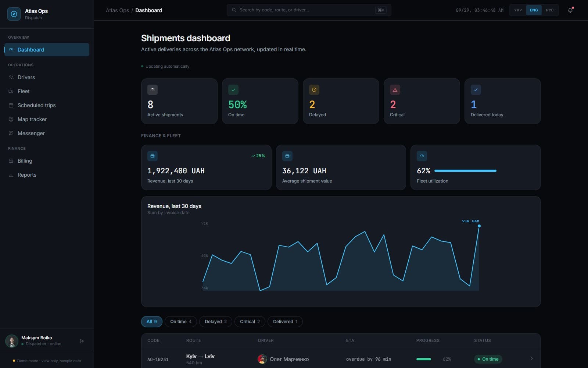Click the Average shipment value card icon
Viewport: 588px width, 368px height.
pos(287,156)
